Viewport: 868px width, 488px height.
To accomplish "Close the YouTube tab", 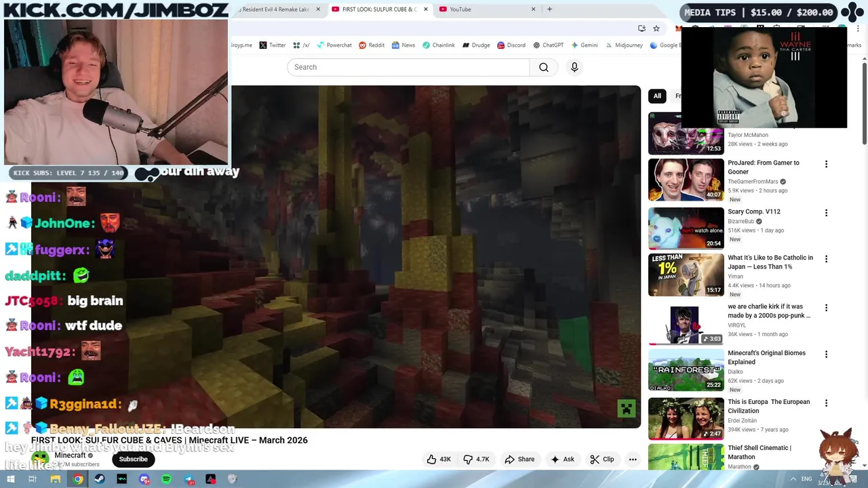I will pyautogui.click(x=533, y=9).
